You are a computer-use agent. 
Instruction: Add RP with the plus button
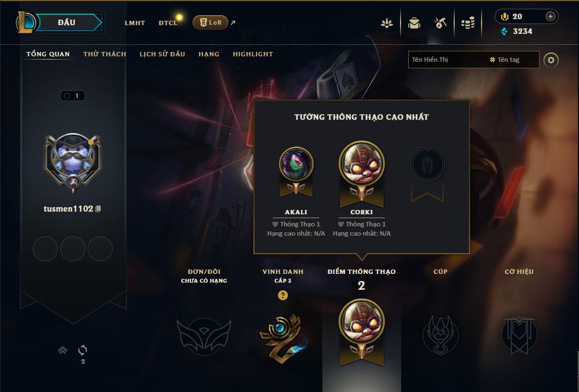pyautogui.click(x=550, y=16)
